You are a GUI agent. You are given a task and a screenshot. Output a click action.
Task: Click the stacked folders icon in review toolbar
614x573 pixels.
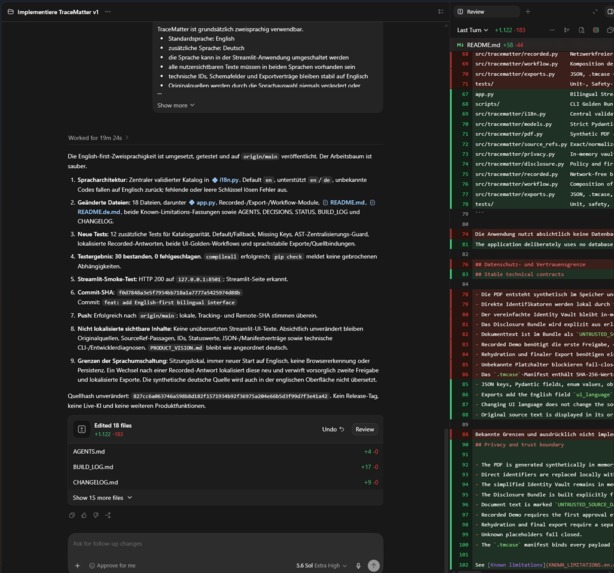[x=610, y=30]
